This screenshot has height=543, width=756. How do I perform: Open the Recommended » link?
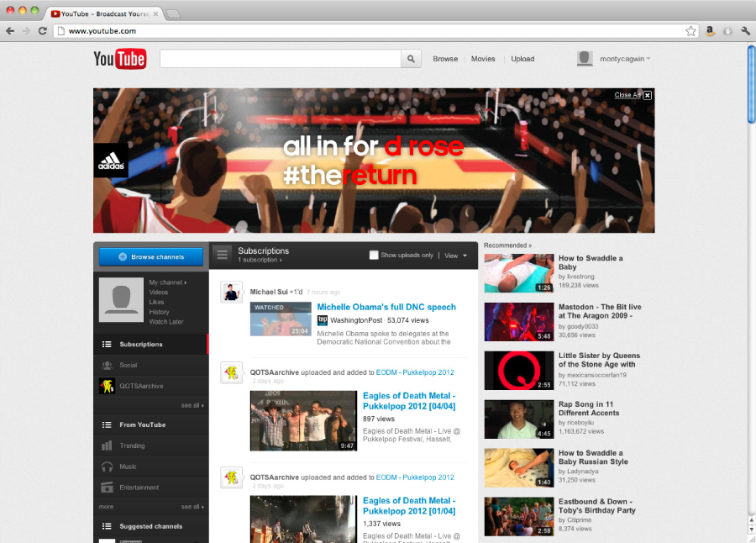point(507,245)
